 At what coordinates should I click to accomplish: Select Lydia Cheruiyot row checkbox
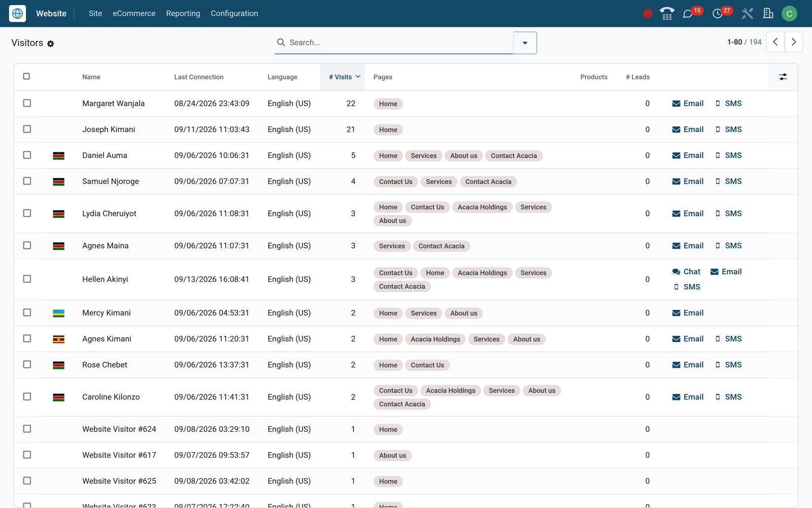(x=27, y=213)
